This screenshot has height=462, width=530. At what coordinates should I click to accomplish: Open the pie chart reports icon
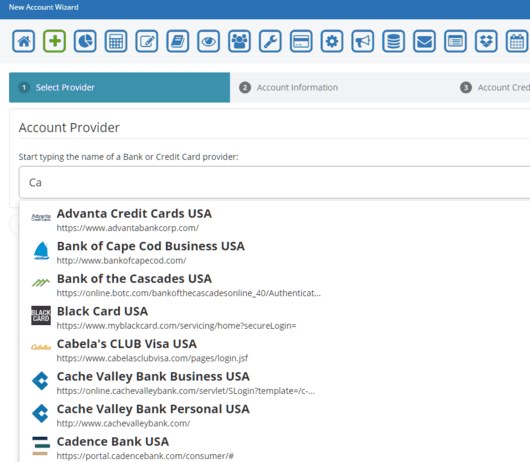point(85,41)
